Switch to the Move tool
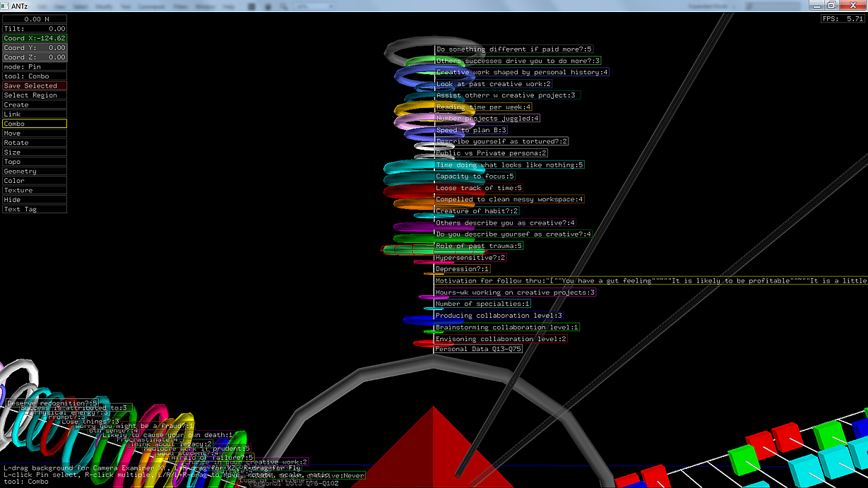The width and height of the screenshot is (868, 488). click(x=35, y=133)
